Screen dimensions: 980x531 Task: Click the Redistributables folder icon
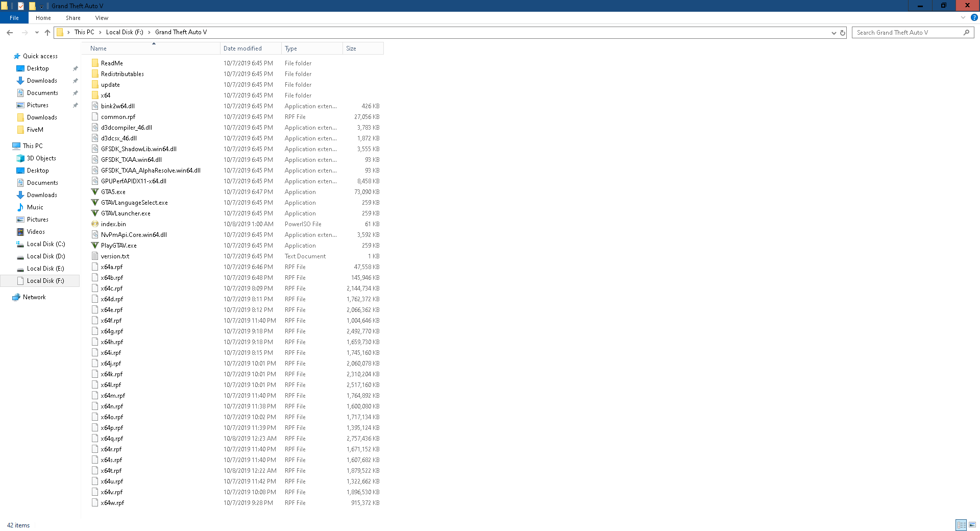tap(95, 74)
